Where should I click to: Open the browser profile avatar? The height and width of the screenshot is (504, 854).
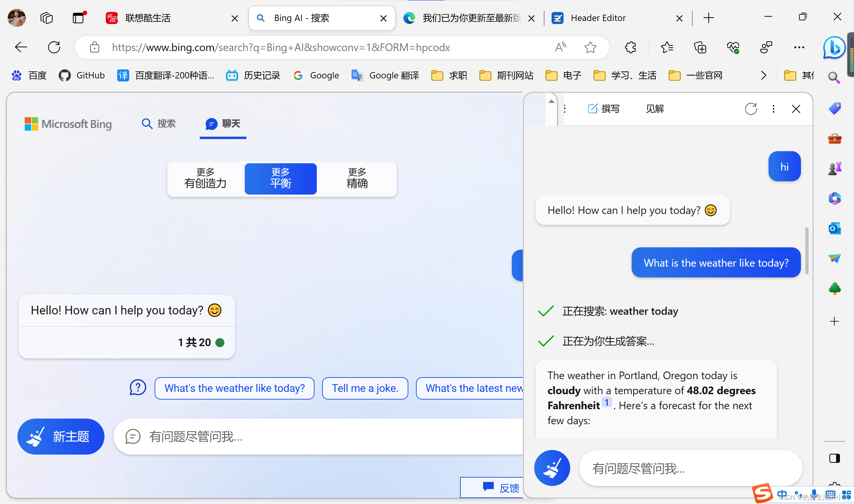tap(16, 18)
